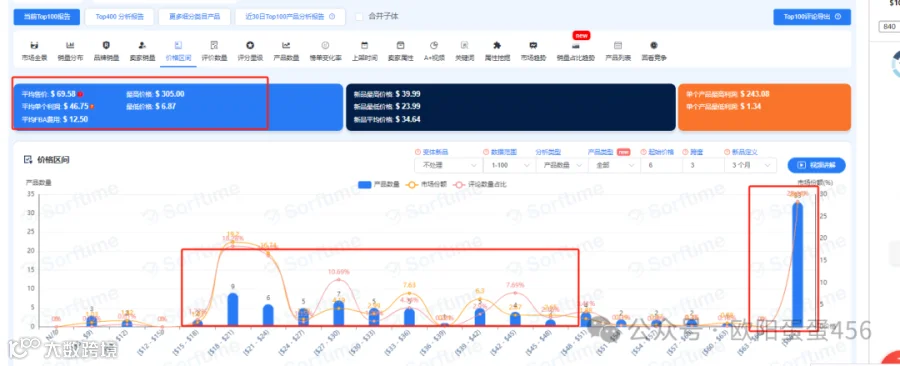The height and width of the screenshot is (366, 900).
Task: Open the 市场全景 market overview icon
Action: (x=34, y=45)
